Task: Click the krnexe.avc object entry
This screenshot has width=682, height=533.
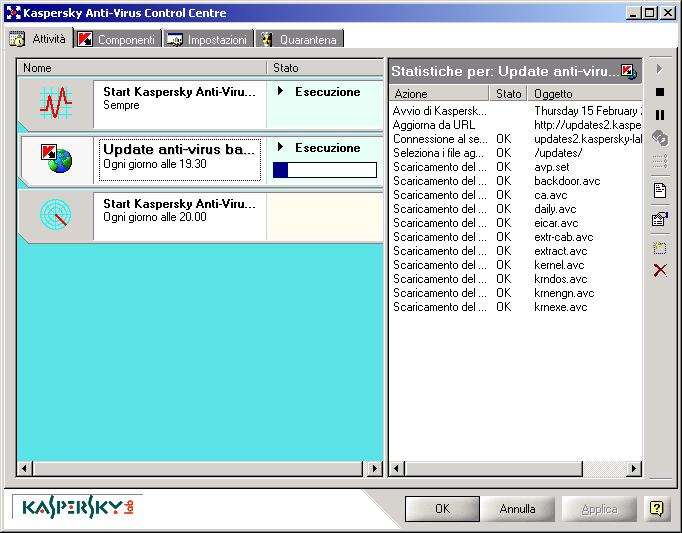Action: [x=561, y=307]
